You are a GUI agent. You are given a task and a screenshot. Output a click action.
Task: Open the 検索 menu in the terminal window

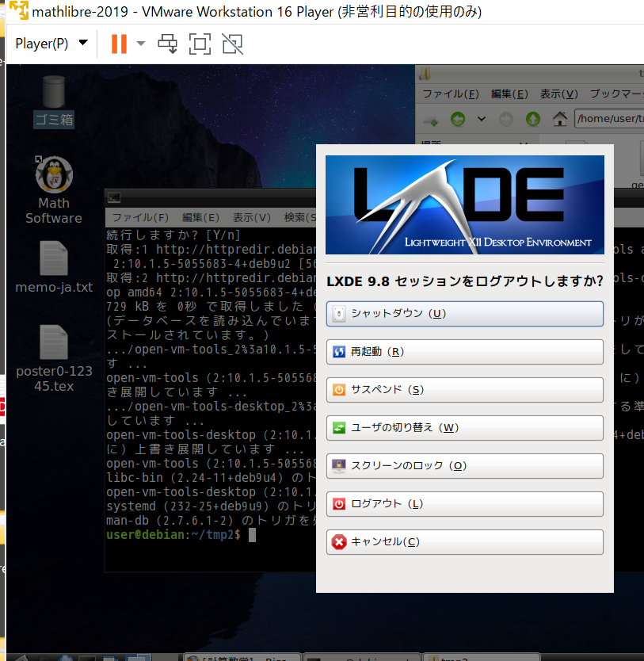point(300,217)
